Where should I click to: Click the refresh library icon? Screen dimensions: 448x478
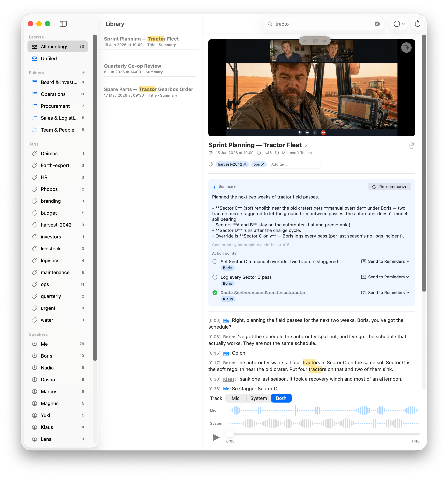pyautogui.click(x=418, y=24)
